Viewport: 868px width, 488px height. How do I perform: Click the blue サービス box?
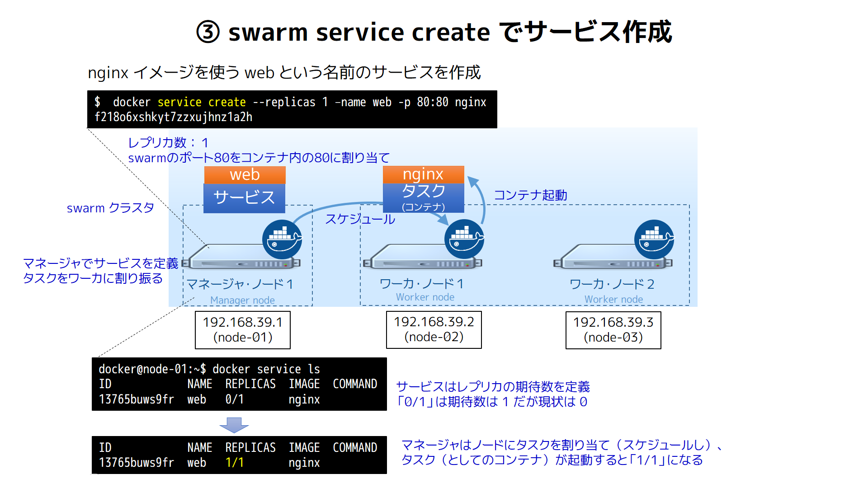pyautogui.click(x=244, y=198)
